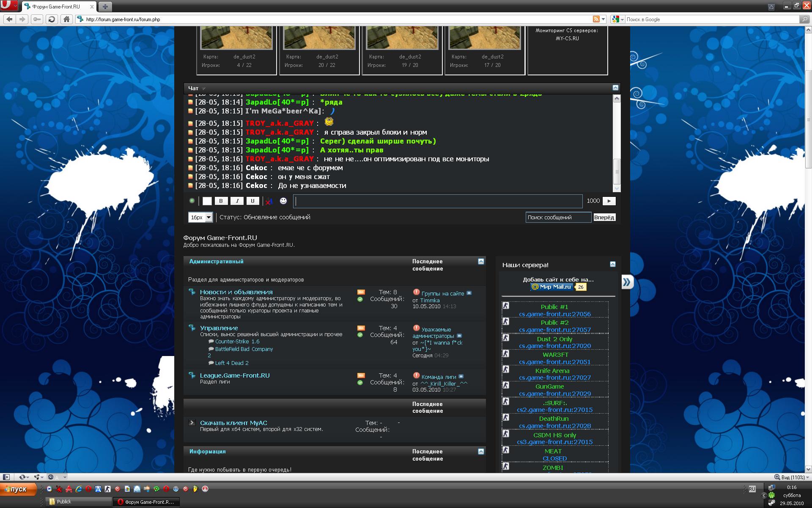812x508 pixels.
Task: Collapse the Чат panel
Action: point(615,88)
